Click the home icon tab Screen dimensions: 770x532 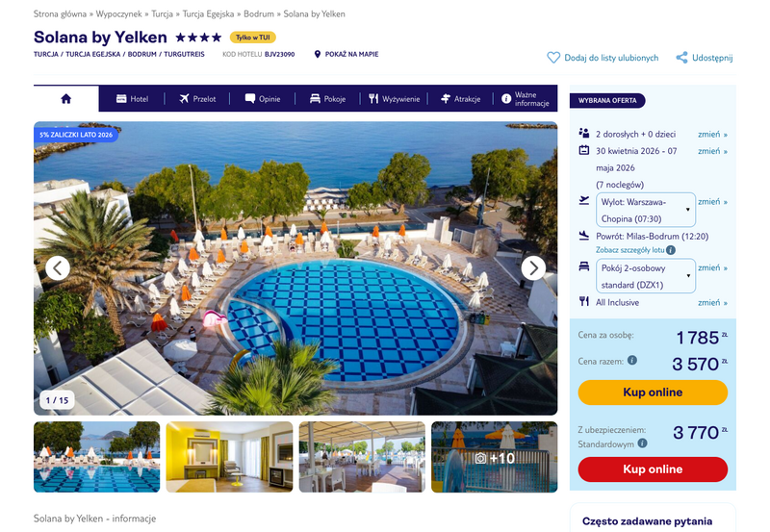click(66, 99)
